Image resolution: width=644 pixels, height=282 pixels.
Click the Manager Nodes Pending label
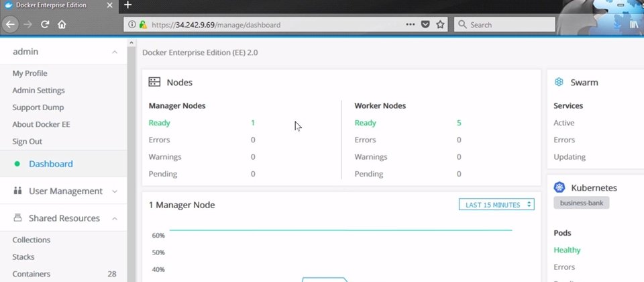163,174
